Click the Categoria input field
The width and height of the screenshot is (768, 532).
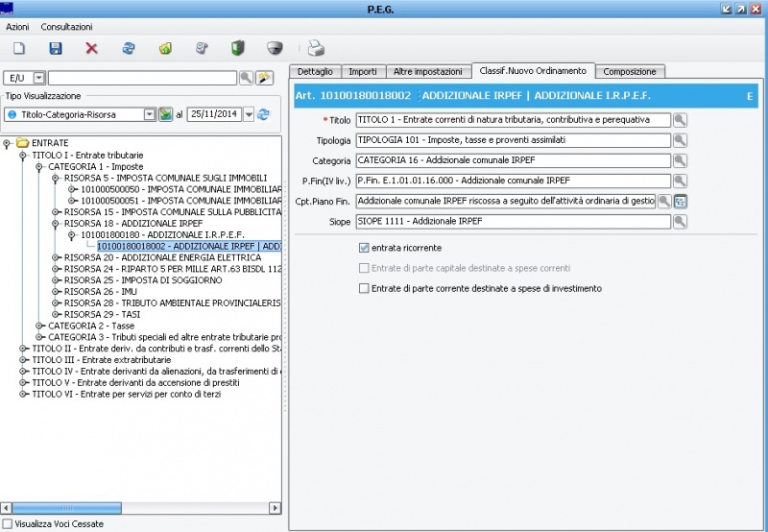pos(511,160)
